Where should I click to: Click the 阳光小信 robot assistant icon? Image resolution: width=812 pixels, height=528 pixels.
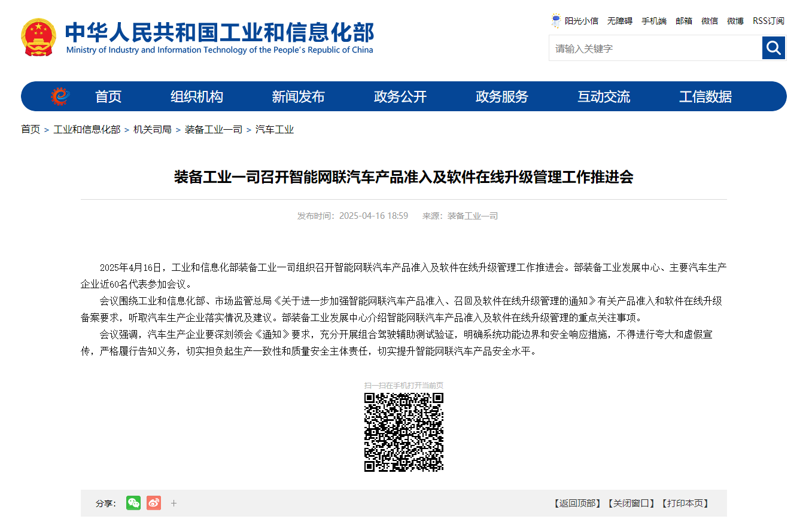click(556, 20)
